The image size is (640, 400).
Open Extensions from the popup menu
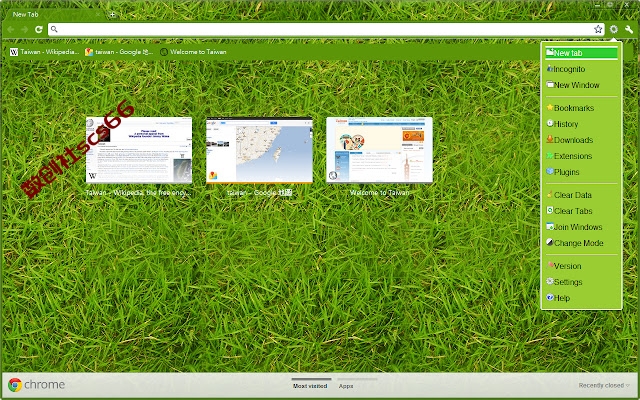click(581, 156)
